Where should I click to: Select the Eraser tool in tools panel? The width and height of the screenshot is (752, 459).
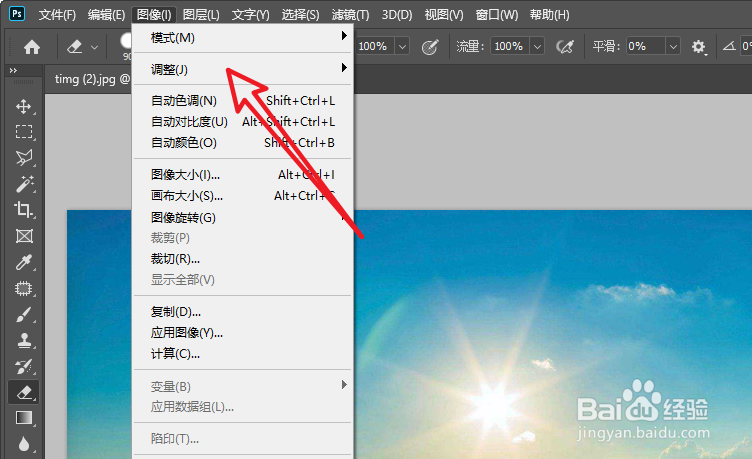pyautogui.click(x=24, y=392)
